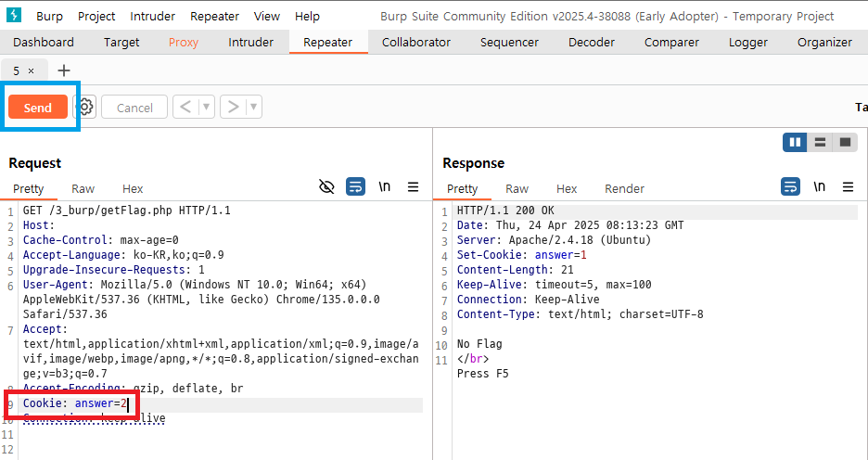The width and height of the screenshot is (868, 460).
Task: Toggle line wrap in Request panel
Action: tap(355, 187)
